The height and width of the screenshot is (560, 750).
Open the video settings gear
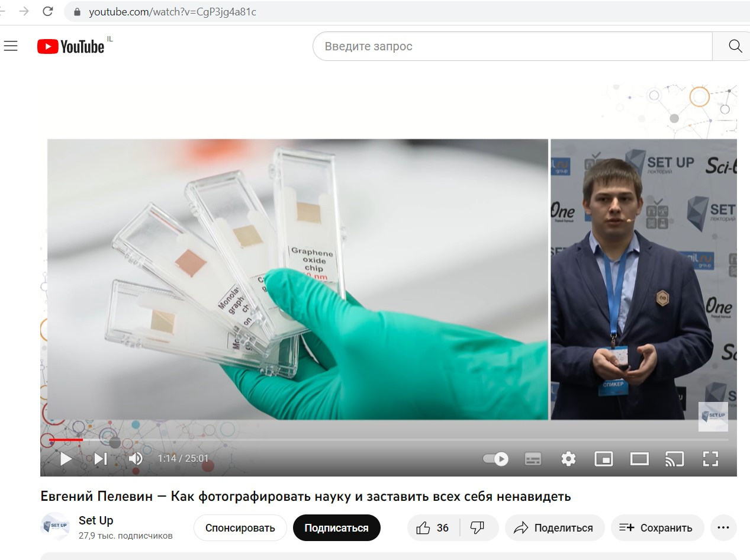tap(568, 459)
